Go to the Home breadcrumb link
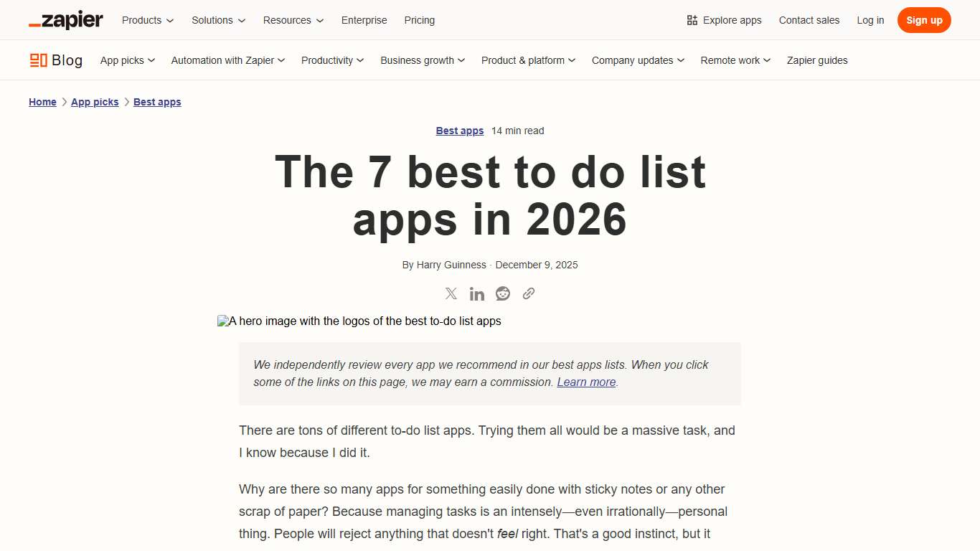The height and width of the screenshot is (551, 980). pos(42,102)
